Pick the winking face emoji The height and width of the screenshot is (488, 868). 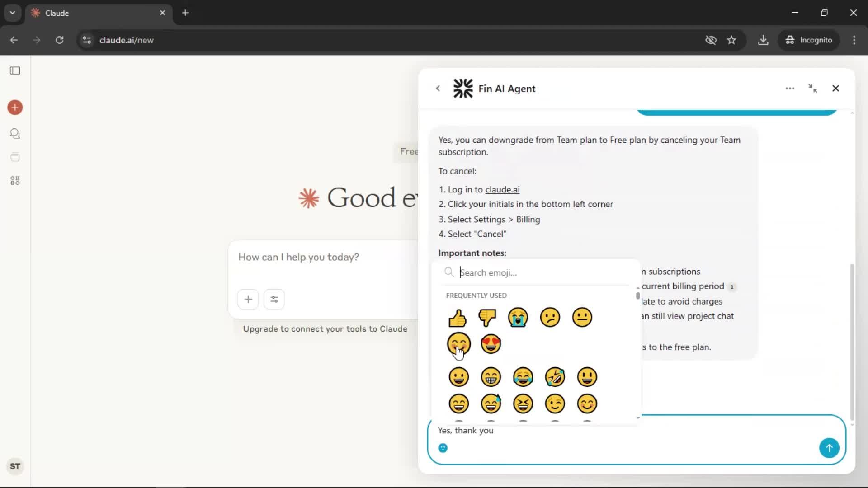tap(555, 404)
